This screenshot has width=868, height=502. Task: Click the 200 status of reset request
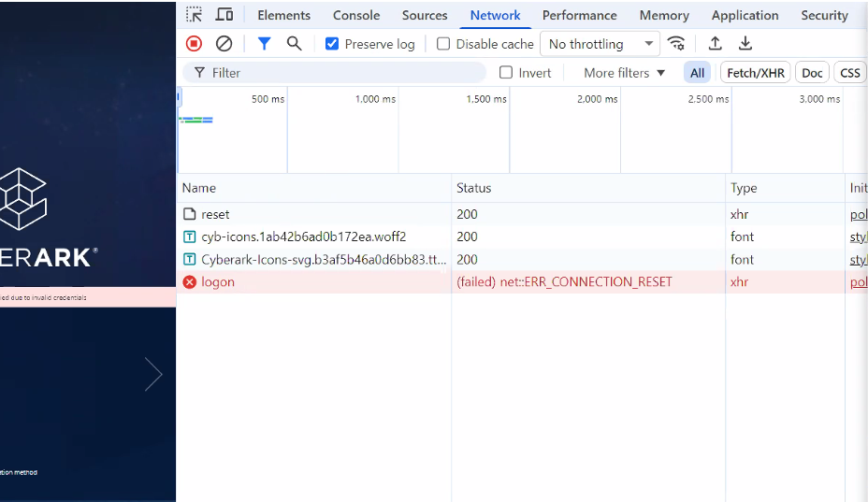tap(467, 214)
